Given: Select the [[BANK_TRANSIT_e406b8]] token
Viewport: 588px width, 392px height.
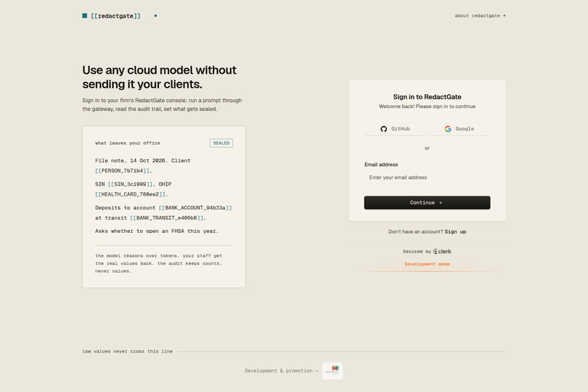Looking at the screenshot, I should (166, 218).
